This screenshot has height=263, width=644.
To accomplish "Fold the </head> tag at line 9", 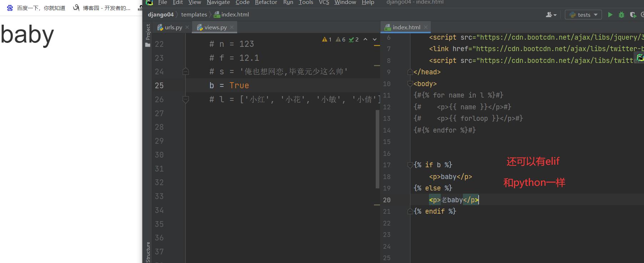I will coord(410,72).
